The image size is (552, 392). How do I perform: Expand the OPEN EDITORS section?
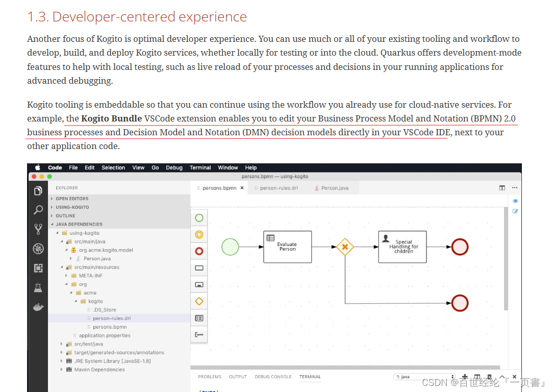(x=72, y=199)
